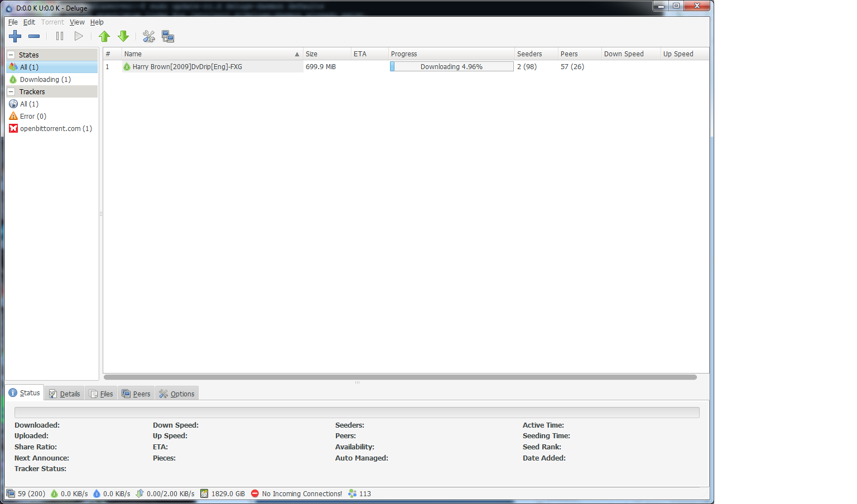Click the 113 DHT nodes count
Image resolution: width=857 pixels, height=504 pixels.
pyautogui.click(x=365, y=493)
